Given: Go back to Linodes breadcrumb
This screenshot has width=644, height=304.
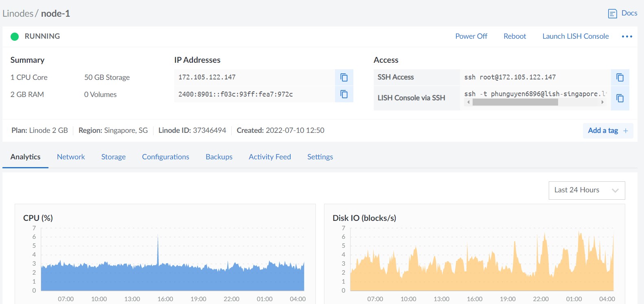Looking at the screenshot, I should (x=18, y=13).
